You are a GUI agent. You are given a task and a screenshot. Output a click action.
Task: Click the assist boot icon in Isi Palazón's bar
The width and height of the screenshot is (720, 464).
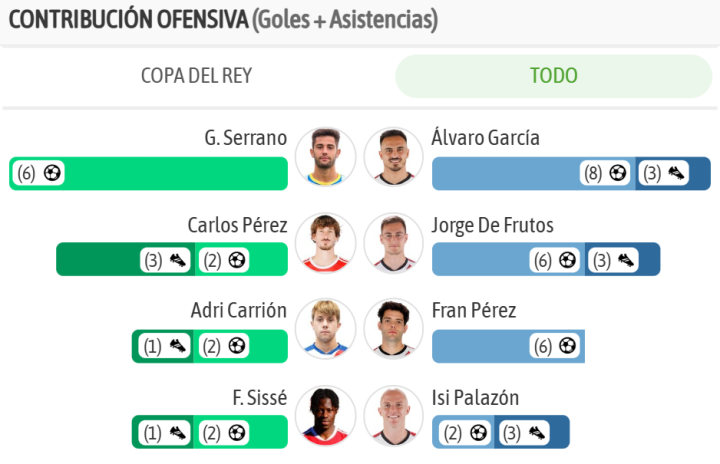[x=539, y=433]
